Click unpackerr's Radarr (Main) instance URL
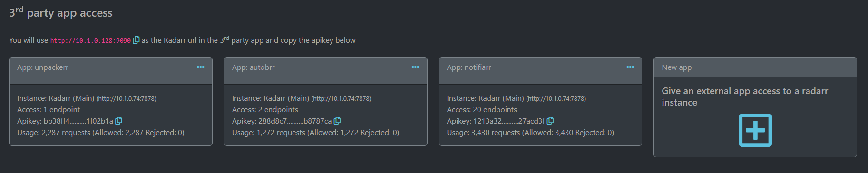This screenshot has width=868, height=173. click(x=127, y=99)
